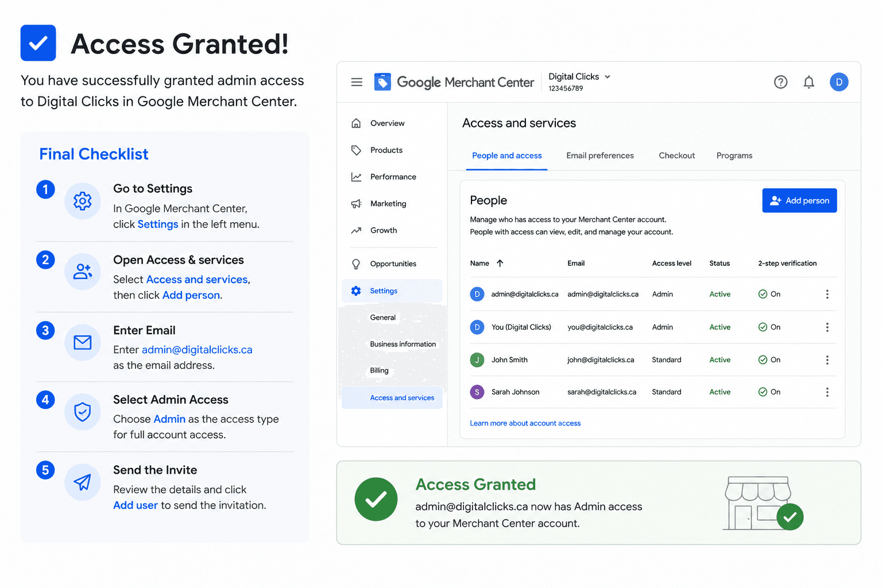The height and width of the screenshot is (588, 882).
Task: Click the Performance chart icon
Action: click(x=356, y=177)
